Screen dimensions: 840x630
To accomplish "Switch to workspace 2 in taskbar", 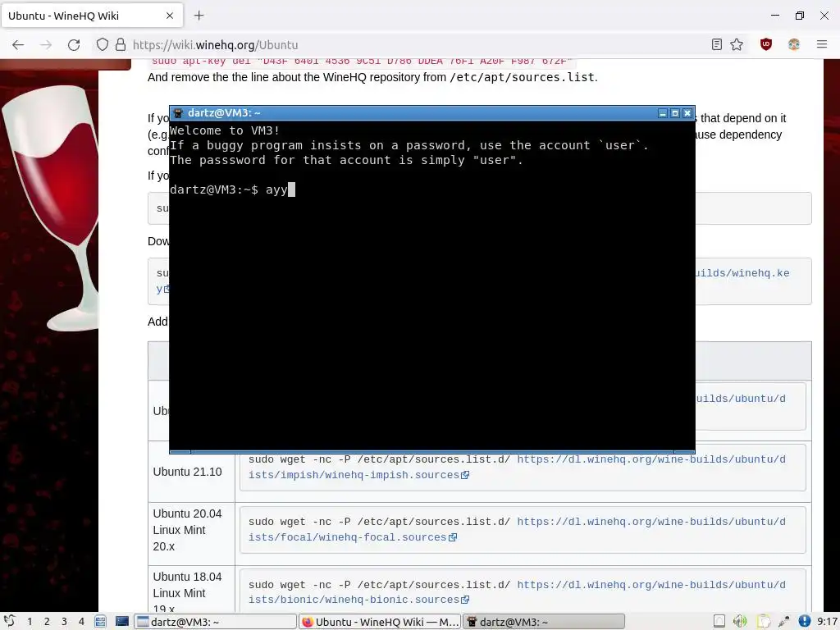I will pyautogui.click(x=47, y=622).
